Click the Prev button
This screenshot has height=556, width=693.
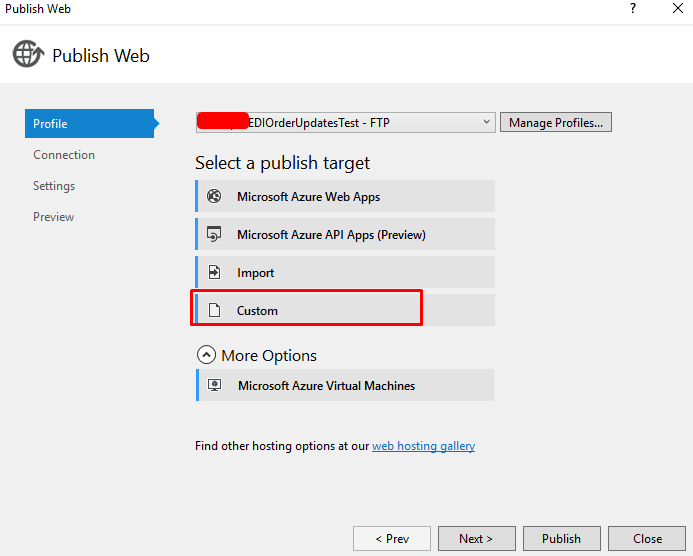point(392,538)
